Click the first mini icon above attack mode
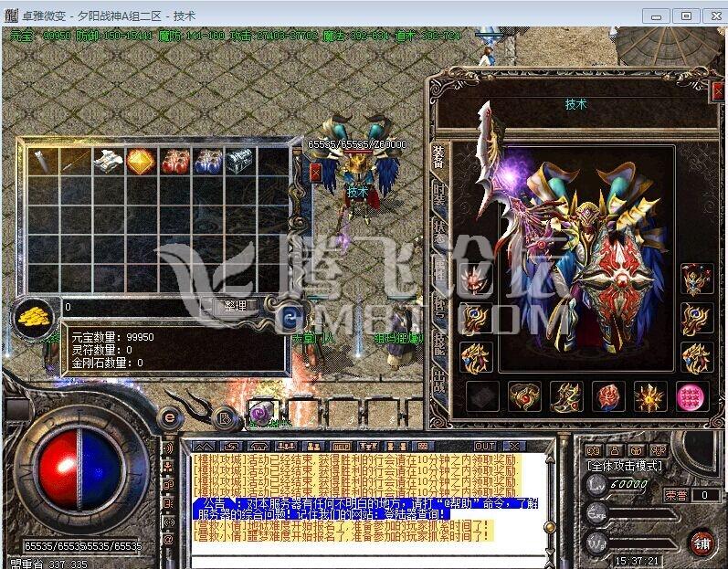The width and height of the screenshot is (728, 569). click(x=594, y=450)
